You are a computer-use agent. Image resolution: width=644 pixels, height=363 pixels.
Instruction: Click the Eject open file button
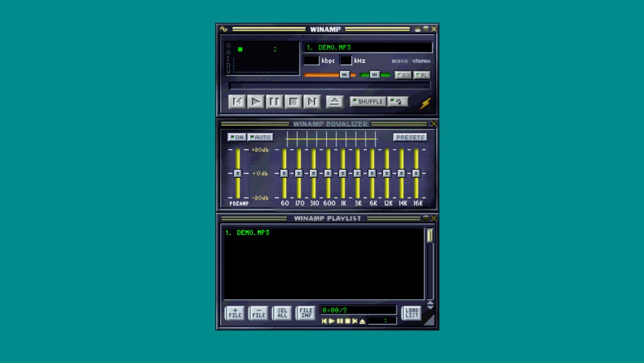[334, 102]
